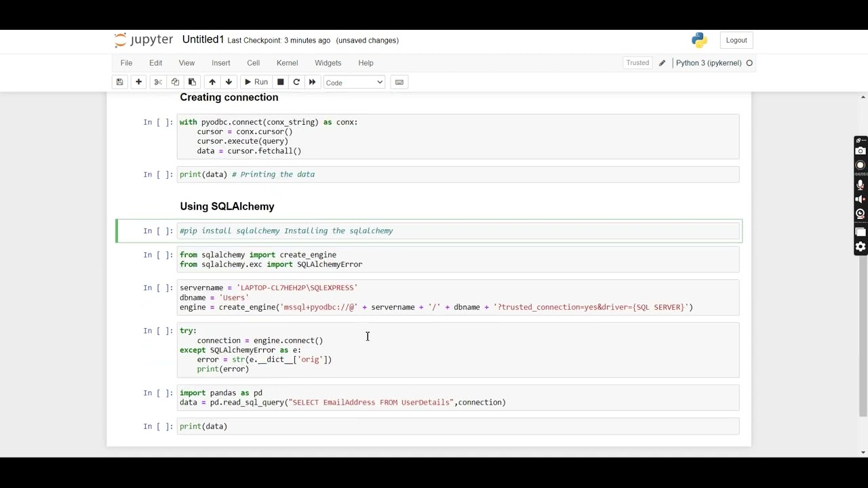Click the Logout button
The width and height of the screenshot is (868, 488).
[x=736, y=40]
